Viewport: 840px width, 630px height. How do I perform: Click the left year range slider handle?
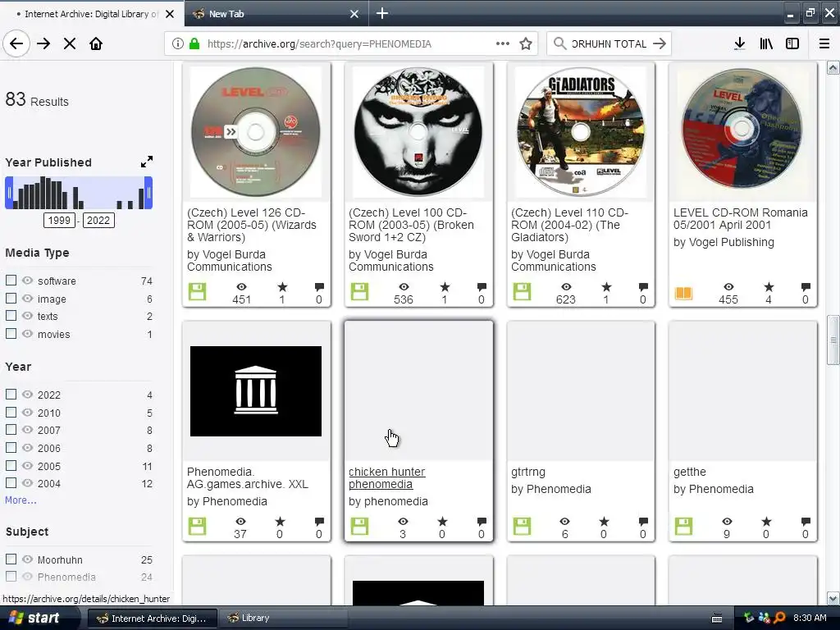tap(8, 193)
